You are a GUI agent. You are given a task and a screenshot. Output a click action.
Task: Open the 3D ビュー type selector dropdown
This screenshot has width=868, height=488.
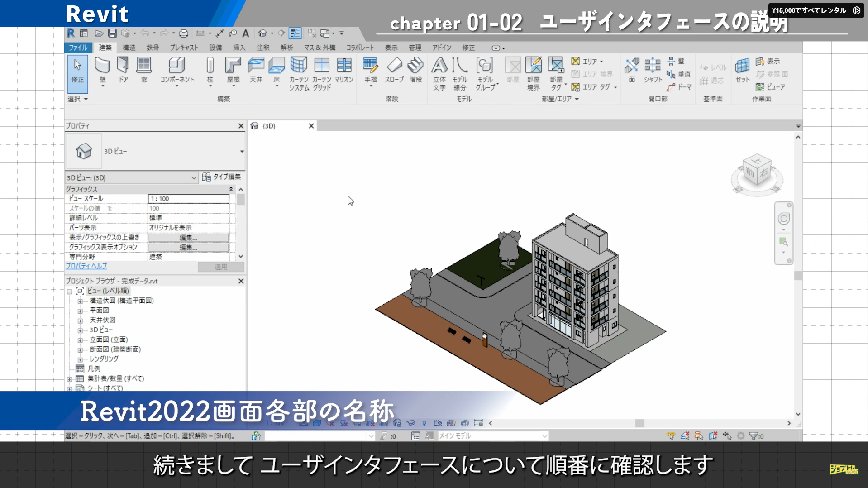tap(242, 151)
